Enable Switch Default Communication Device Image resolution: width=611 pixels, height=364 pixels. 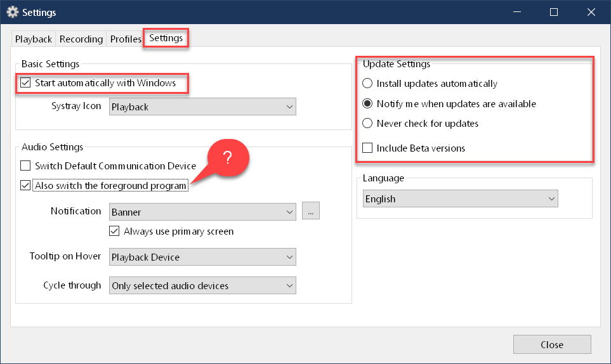click(x=25, y=166)
